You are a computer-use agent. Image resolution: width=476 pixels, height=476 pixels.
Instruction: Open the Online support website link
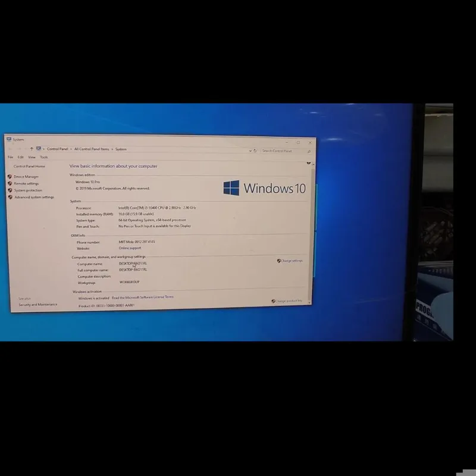tap(130, 248)
